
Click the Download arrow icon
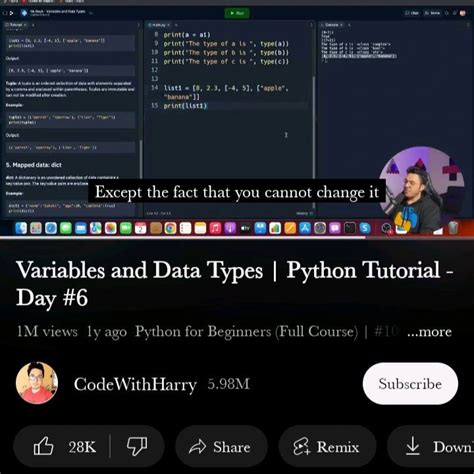413,446
